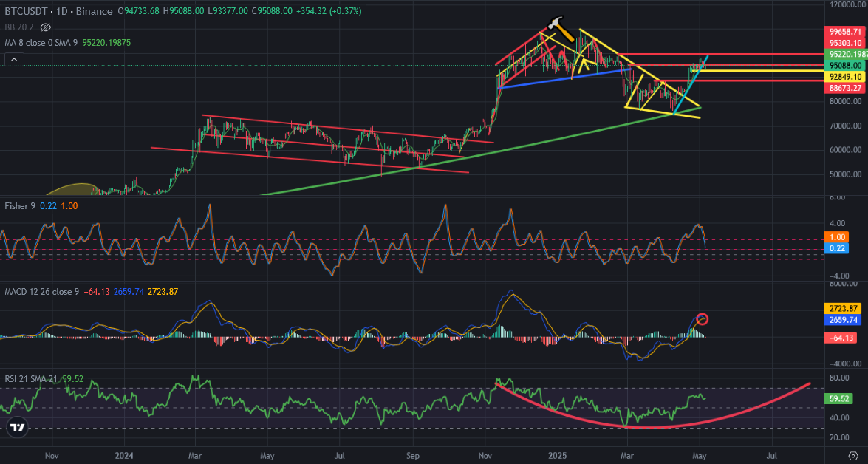Screen dimensions: 868x464
Task: Select the red circle on MACD crossover
Action: point(702,319)
